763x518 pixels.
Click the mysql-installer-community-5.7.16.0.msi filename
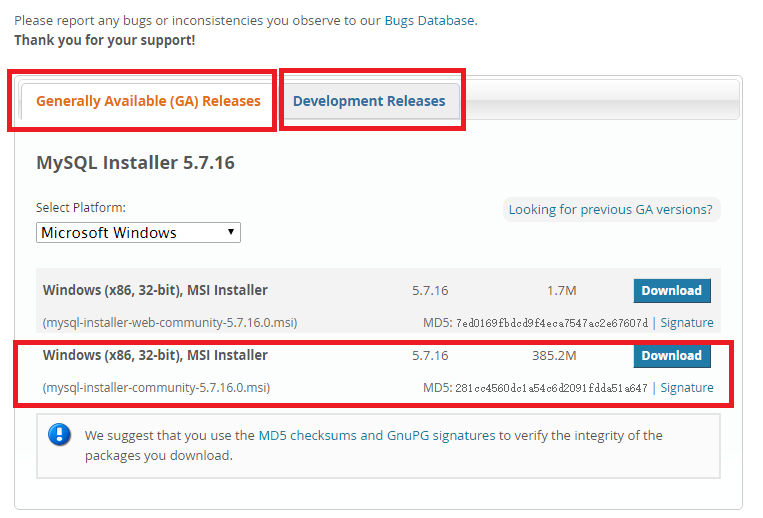157,388
